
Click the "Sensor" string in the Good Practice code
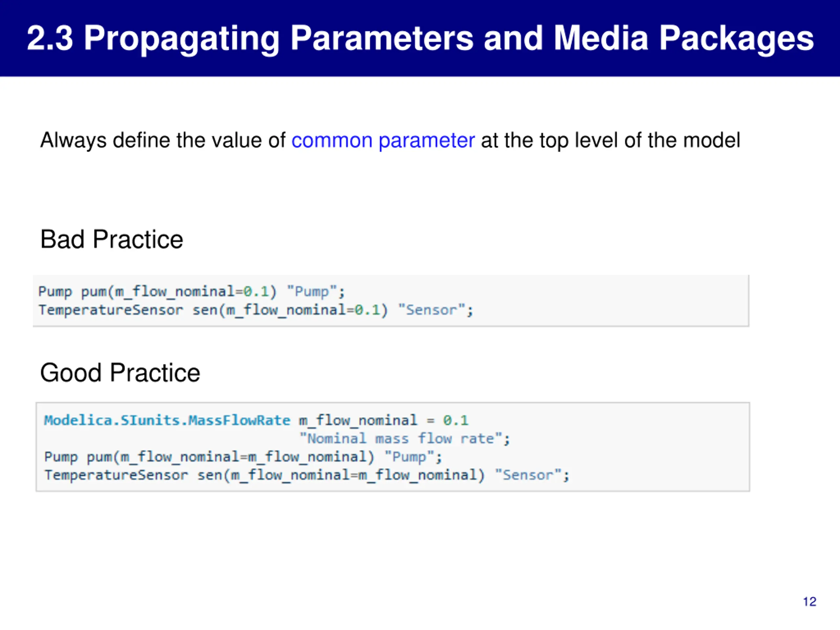point(528,475)
